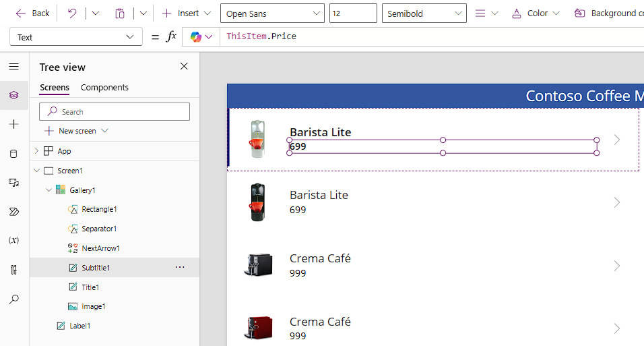This screenshot has width=644, height=346.
Task: Open the Data sources pane
Action: pyautogui.click(x=14, y=154)
